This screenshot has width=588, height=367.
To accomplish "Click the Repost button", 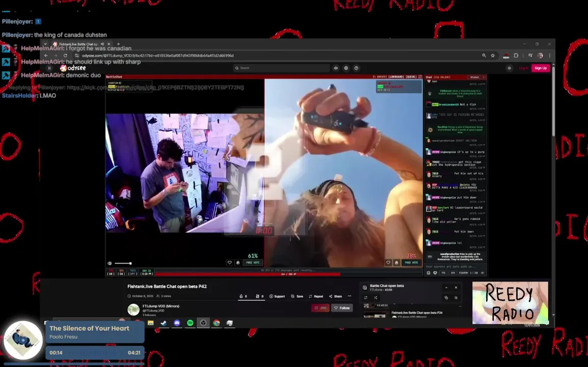I will tap(316, 296).
